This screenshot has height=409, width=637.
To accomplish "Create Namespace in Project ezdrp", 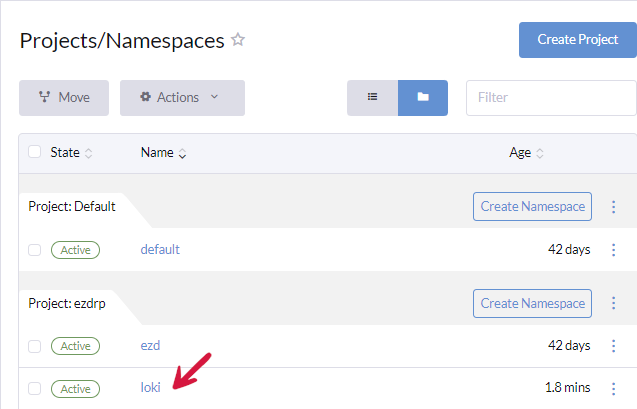I will point(532,303).
